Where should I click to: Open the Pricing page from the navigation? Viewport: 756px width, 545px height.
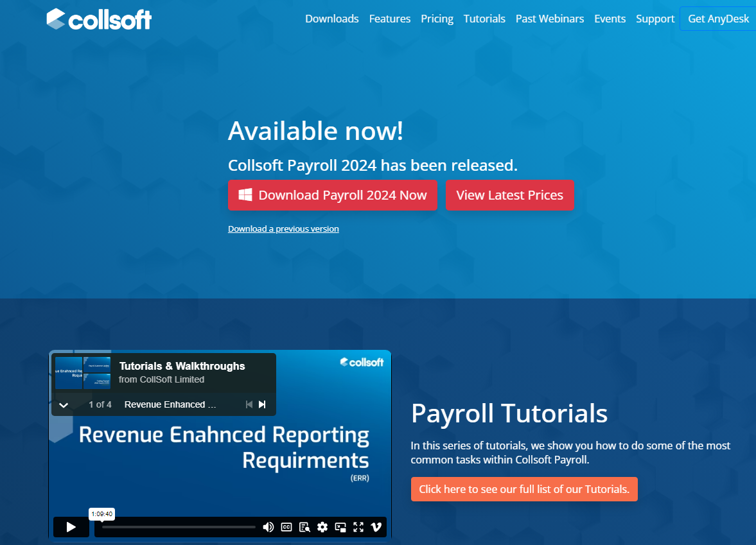(437, 19)
